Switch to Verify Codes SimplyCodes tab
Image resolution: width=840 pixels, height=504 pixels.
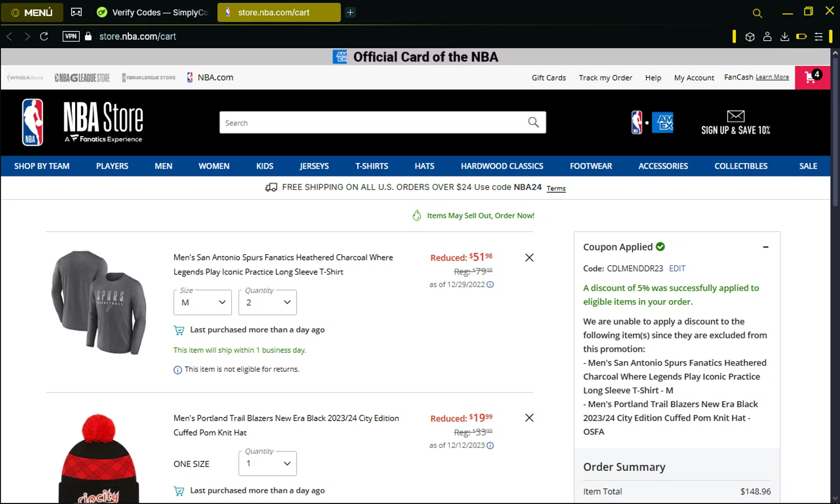pyautogui.click(x=153, y=12)
